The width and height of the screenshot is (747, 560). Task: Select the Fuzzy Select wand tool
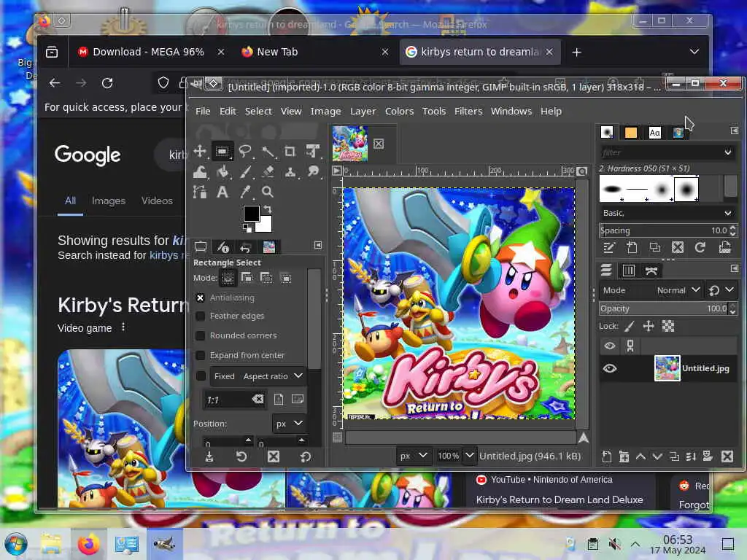[x=268, y=152]
